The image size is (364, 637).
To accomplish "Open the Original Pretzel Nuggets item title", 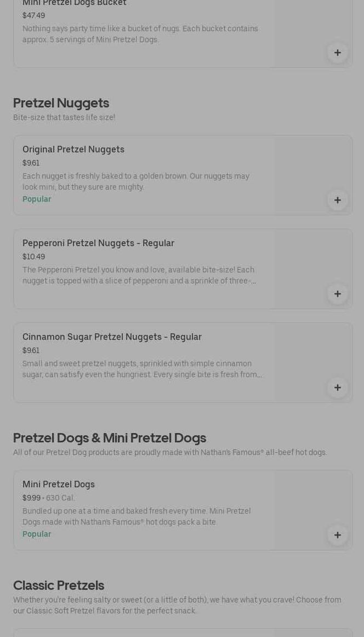I will click(73, 149).
